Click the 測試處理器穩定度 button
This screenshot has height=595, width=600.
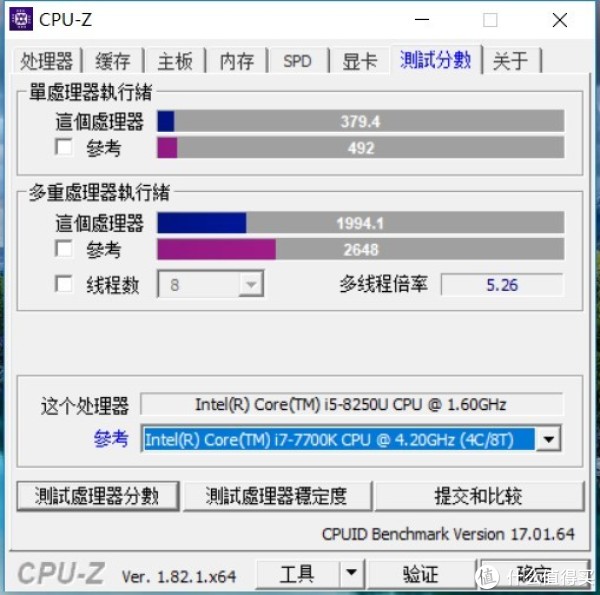[x=277, y=496]
